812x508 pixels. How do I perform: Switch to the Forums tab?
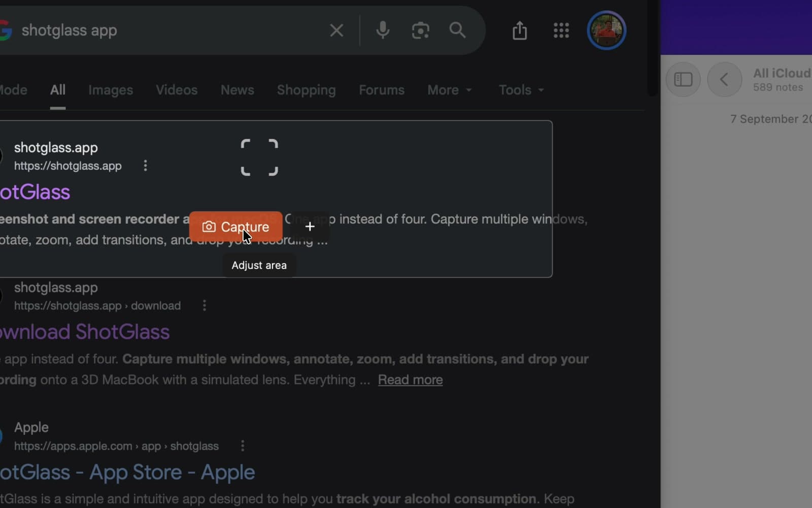tap(382, 90)
